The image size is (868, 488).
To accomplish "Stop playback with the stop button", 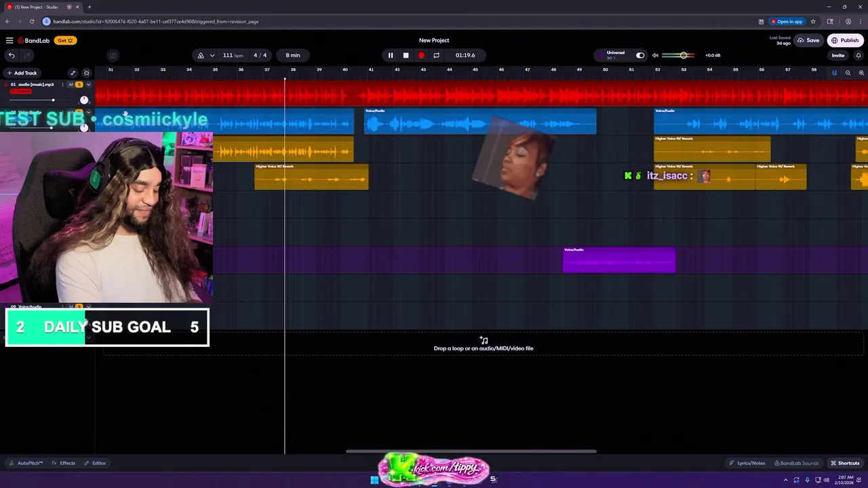I will click(406, 56).
